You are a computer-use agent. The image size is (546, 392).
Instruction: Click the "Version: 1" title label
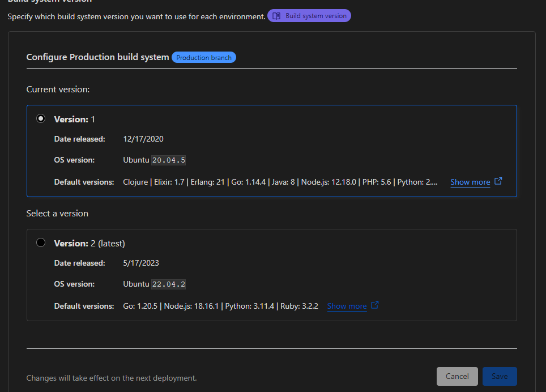(x=74, y=120)
